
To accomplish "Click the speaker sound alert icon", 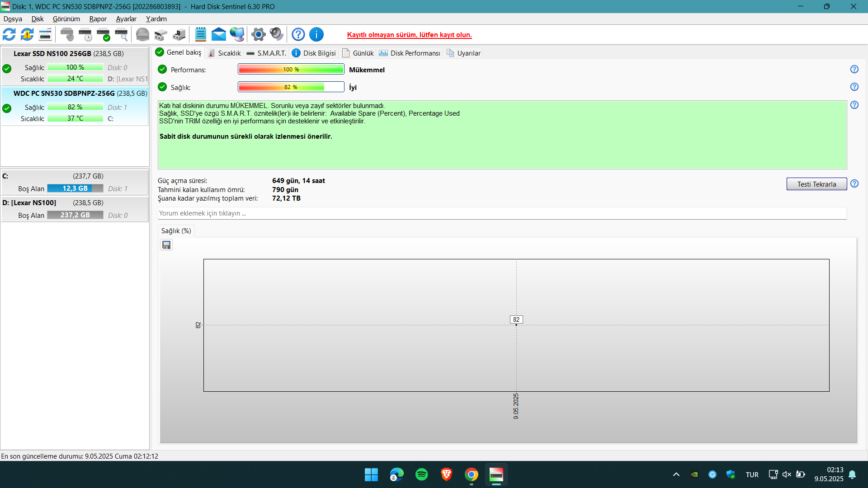I will [x=276, y=34].
